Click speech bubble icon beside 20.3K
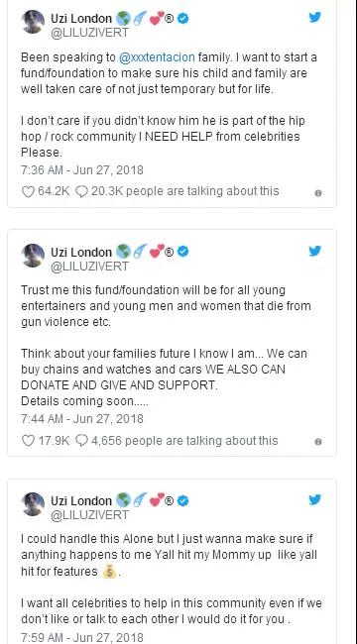 tap(82, 192)
